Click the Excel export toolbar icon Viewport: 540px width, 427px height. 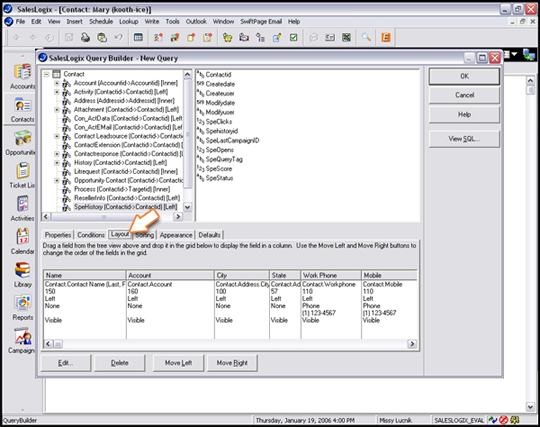point(346,37)
